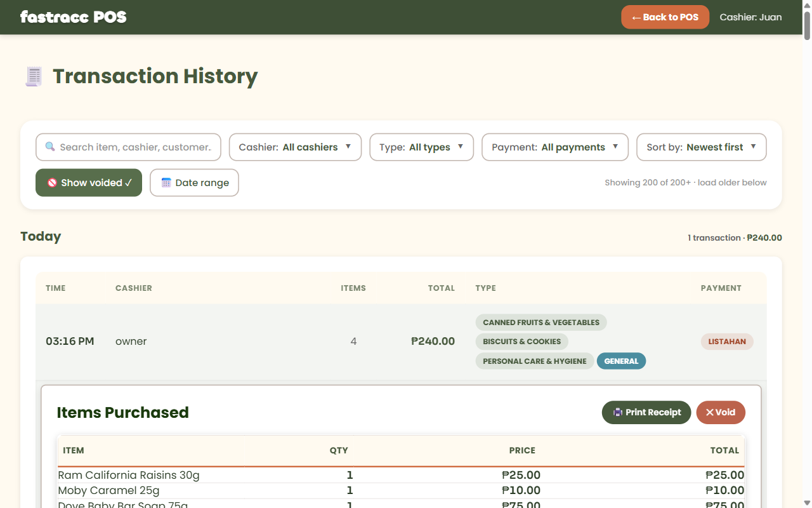The height and width of the screenshot is (508, 812).
Task: Click the Moby Caramel 25g row
Action: (401, 490)
